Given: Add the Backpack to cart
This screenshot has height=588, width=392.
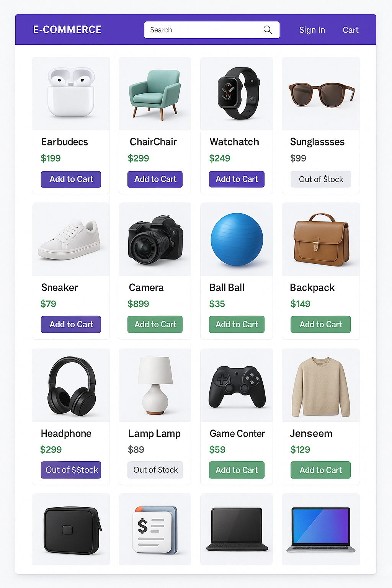Looking at the screenshot, I should click(320, 324).
